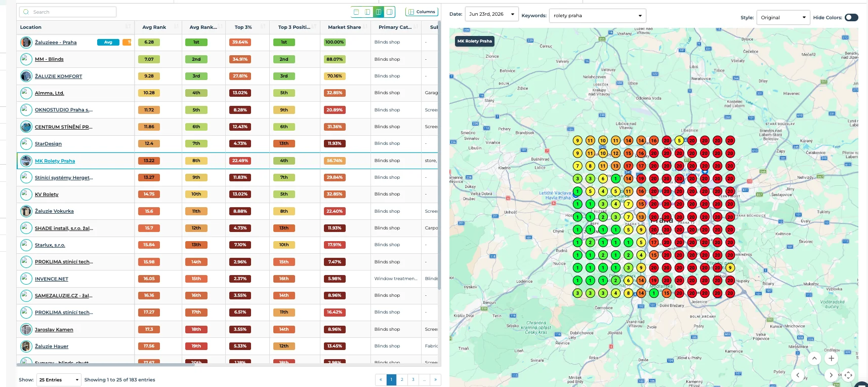Pan map up with arrow button
Image resolution: width=868 pixels, height=387 pixels.
point(814,359)
